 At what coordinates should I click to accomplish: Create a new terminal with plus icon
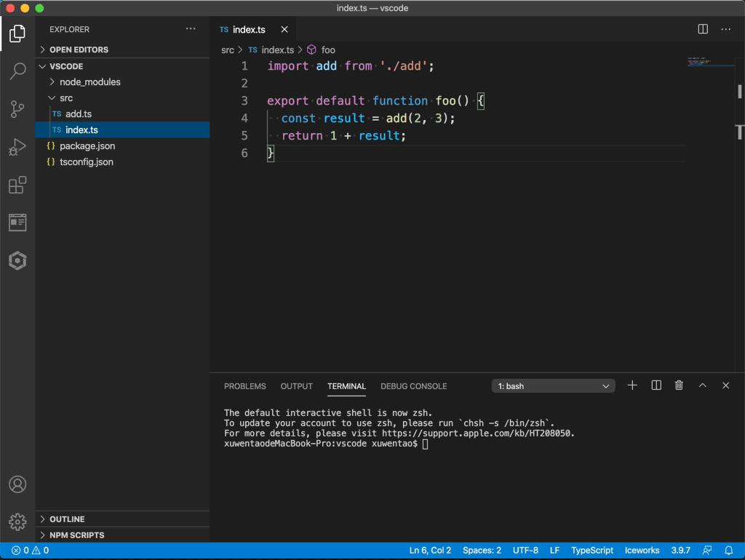pos(632,385)
